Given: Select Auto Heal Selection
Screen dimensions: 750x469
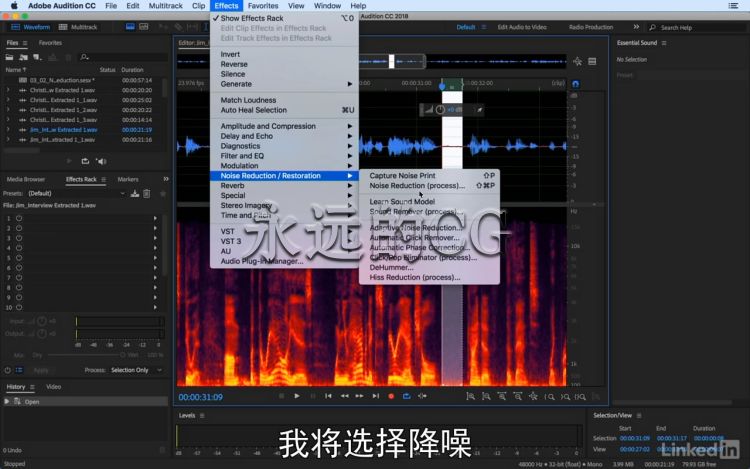Looking at the screenshot, I should pyautogui.click(x=284, y=110).
